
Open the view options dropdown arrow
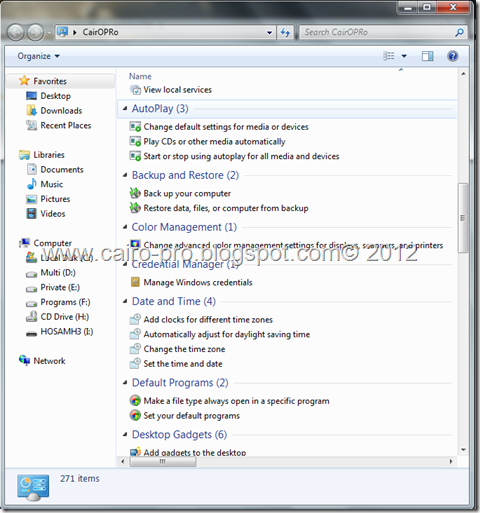pos(404,56)
